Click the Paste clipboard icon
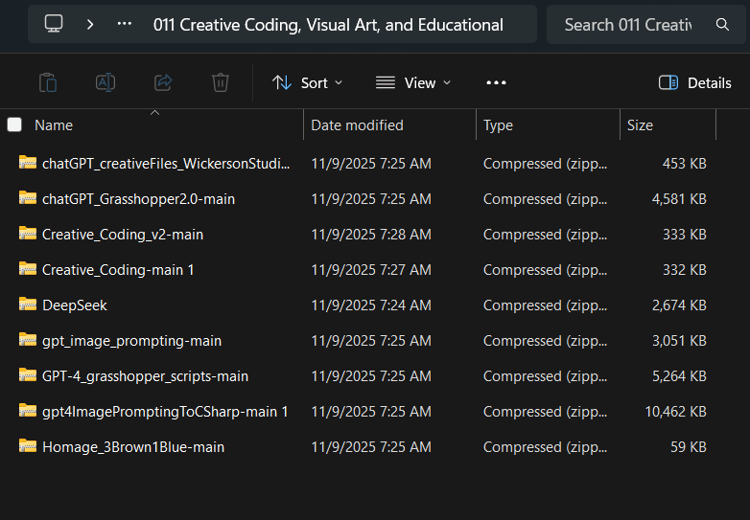 [x=47, y=83]
